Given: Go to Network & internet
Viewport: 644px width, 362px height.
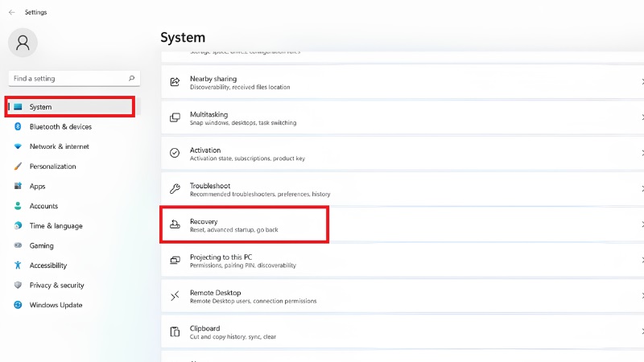Looking at the screenshot, I should tap(59, 146).
